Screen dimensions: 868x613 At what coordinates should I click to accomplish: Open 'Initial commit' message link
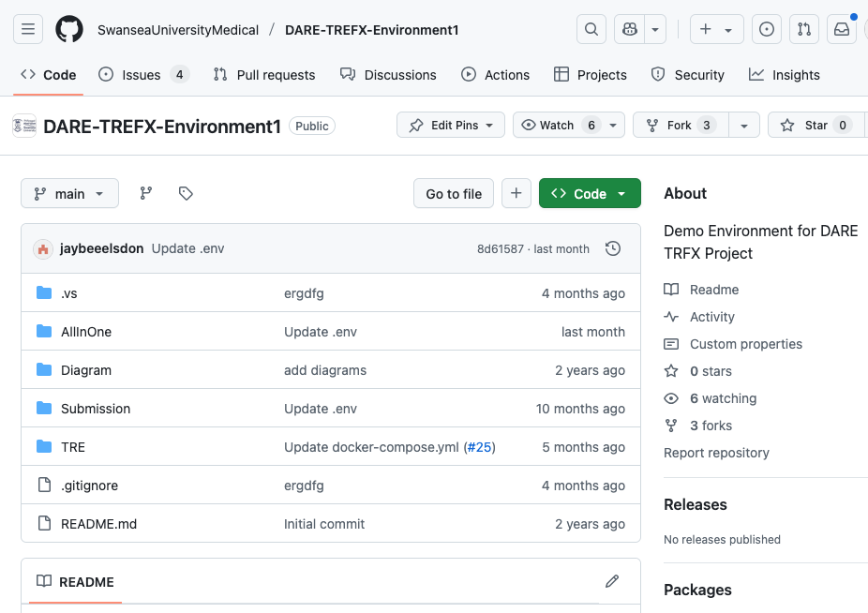pos(324,524)
